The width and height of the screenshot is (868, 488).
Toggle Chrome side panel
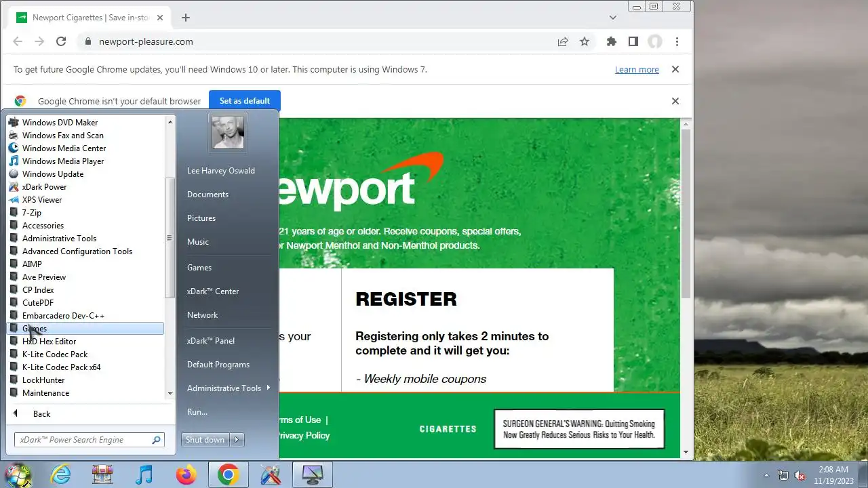click(x=633, y=41)
